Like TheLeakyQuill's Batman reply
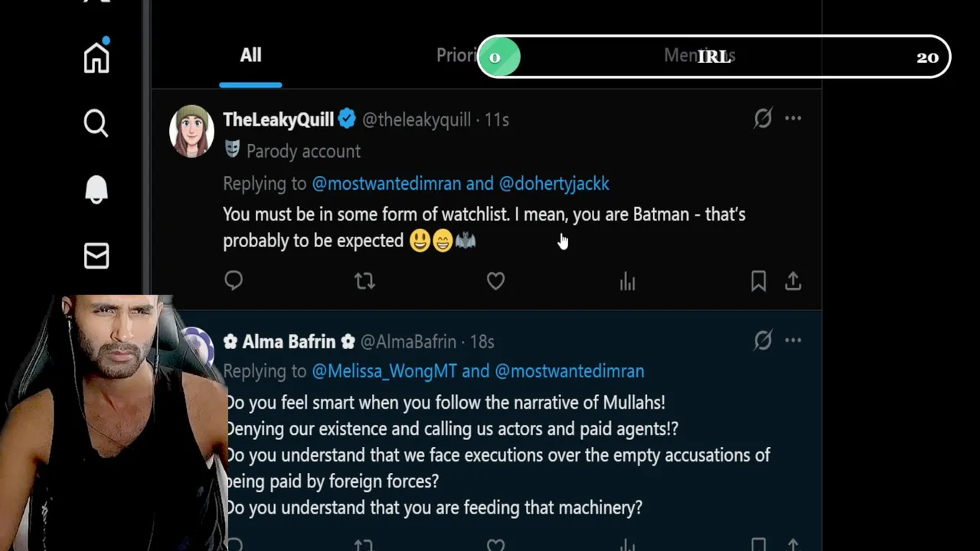 495,281
